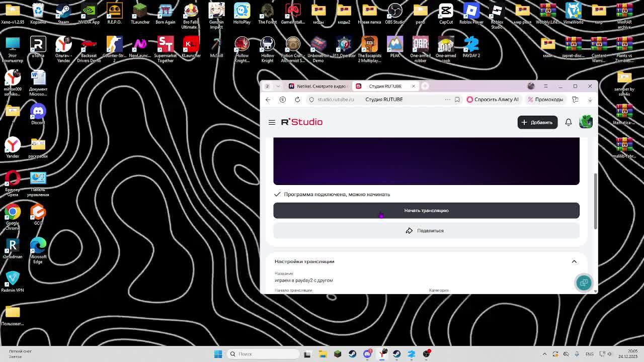Collapse the Настройки трансляции section
This screenshot has width=644, height=362.
tap(574, 261)
